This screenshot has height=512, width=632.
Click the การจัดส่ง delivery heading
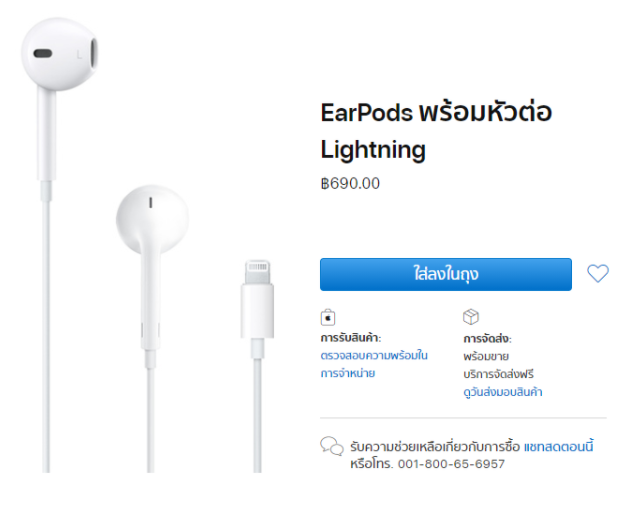point(487,339)
